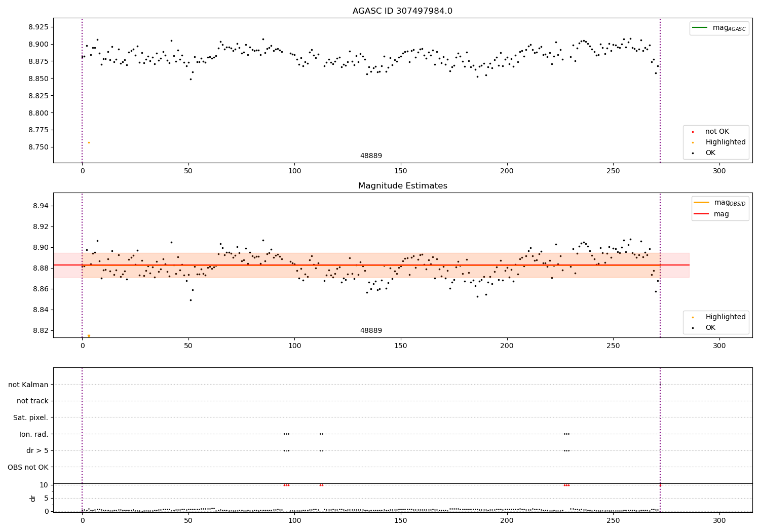The width and height of the screenshot is (760, 532).
Task: Click the '8.88' y-axis tick label
Action: 40,269
